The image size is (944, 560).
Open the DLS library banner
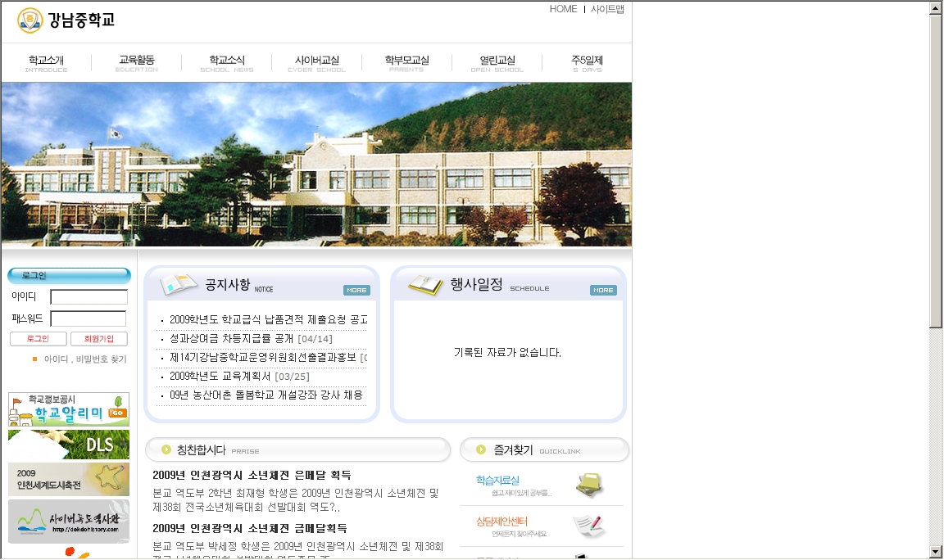click(x=69, y=445)
